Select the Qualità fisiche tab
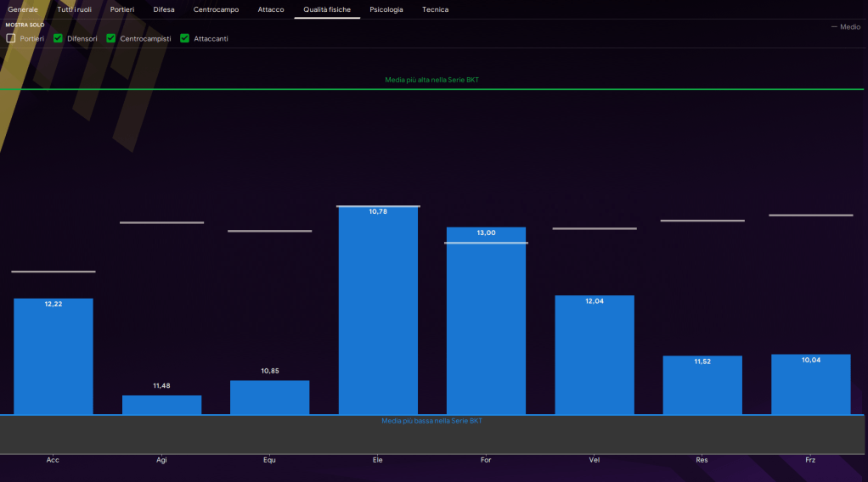 click(327, 9)
